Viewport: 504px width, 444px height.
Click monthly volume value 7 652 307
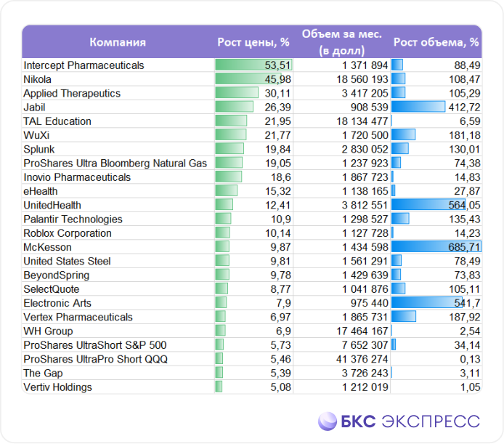[x=365, y=345]
